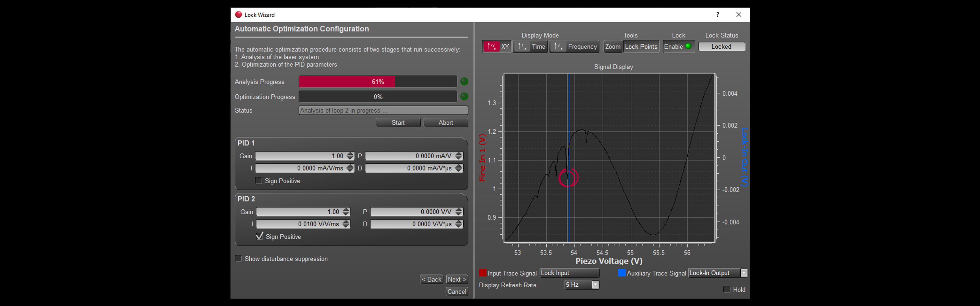The height and width of the screenshot is (306, 980).
Task: Proceed with the Next button
Action: point(457,279)
